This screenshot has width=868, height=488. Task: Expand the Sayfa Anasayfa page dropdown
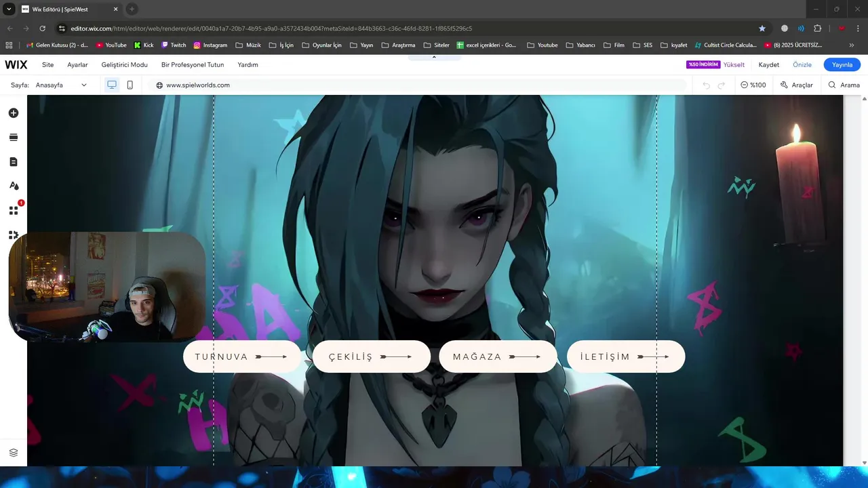pos(62,85)
